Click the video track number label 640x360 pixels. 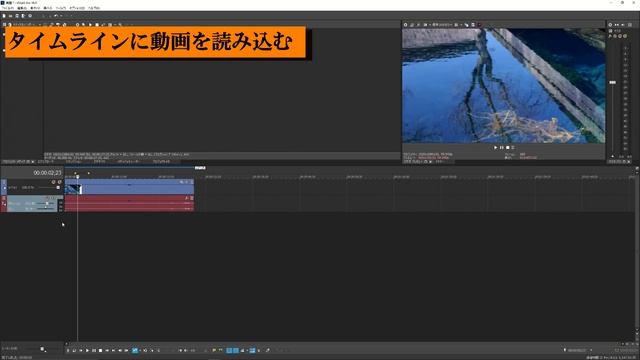point(4,182)
